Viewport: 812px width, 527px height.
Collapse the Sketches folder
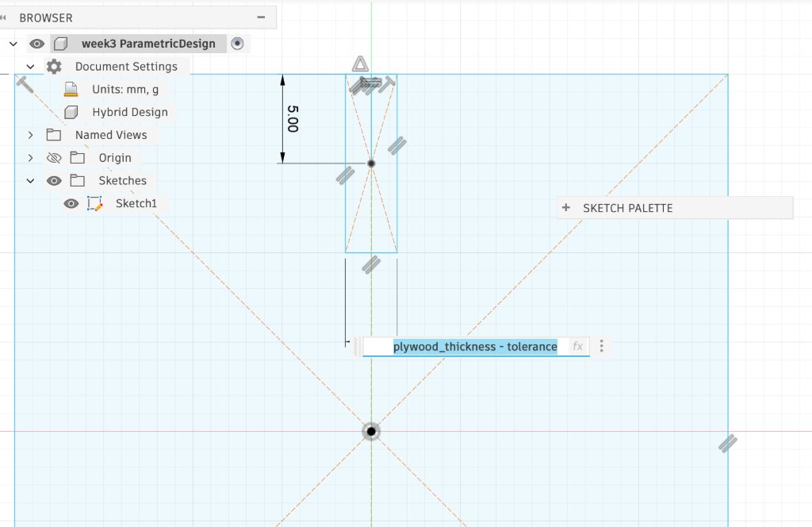pos(31,180)
